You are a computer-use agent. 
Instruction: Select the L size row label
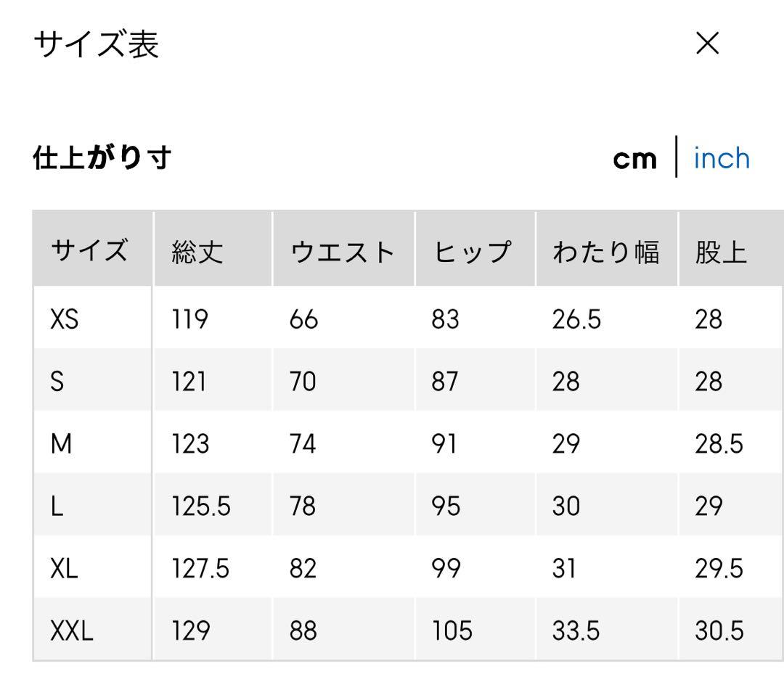pos(56,506)
